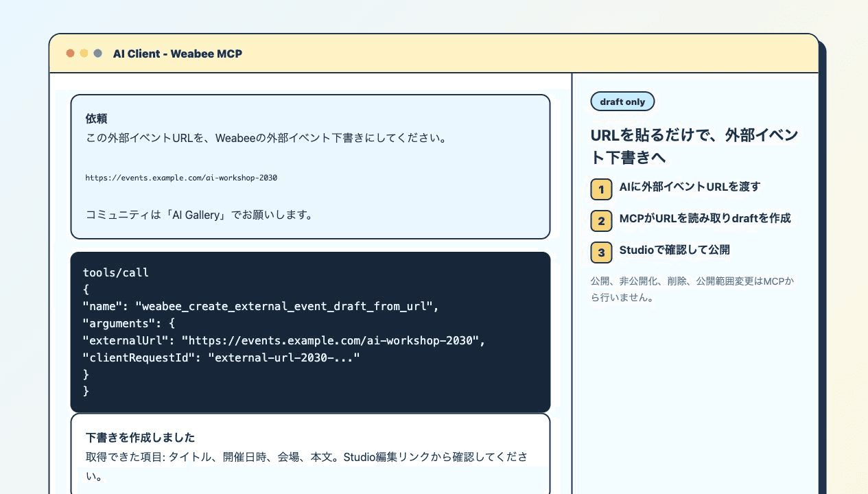
Task: Click the gray window dot
Action: (97, 54)
